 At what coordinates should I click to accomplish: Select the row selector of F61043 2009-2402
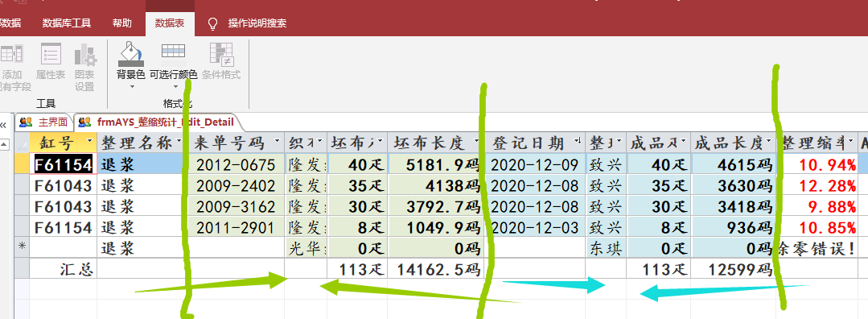[x=22, y=184]
